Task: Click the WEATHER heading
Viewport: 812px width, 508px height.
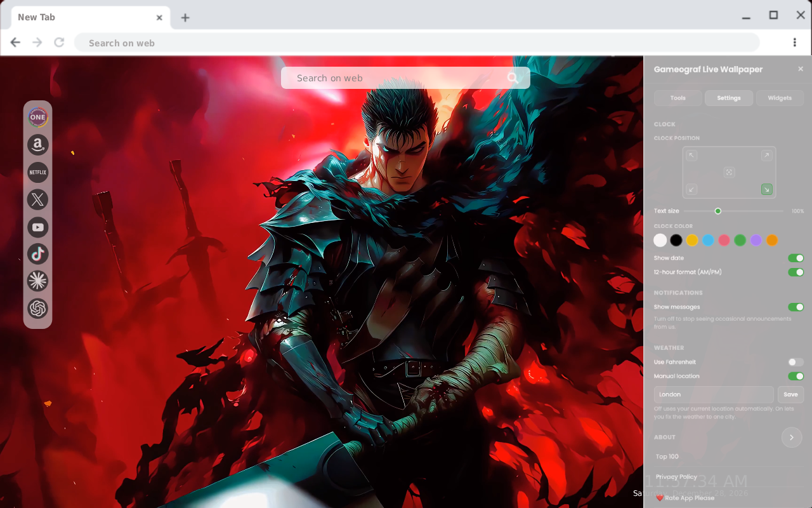Action: coord(669,348)
